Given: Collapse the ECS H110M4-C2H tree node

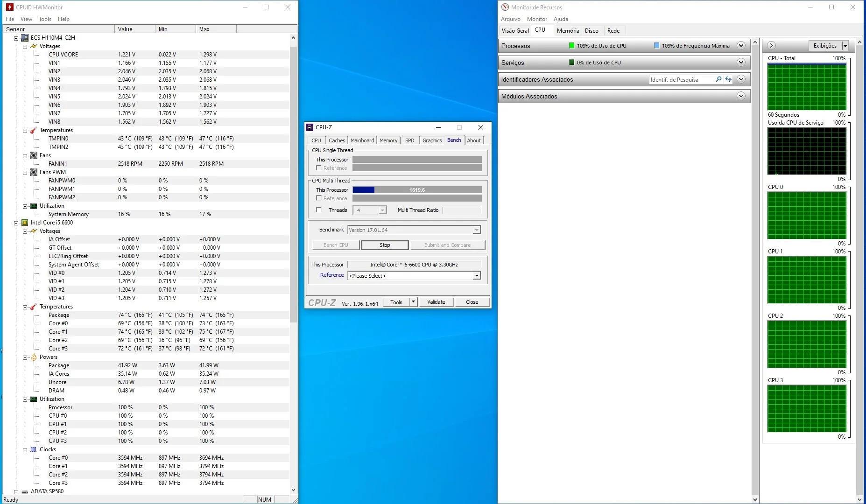Looking at the screenshot, I should click(x=16, y=38).
